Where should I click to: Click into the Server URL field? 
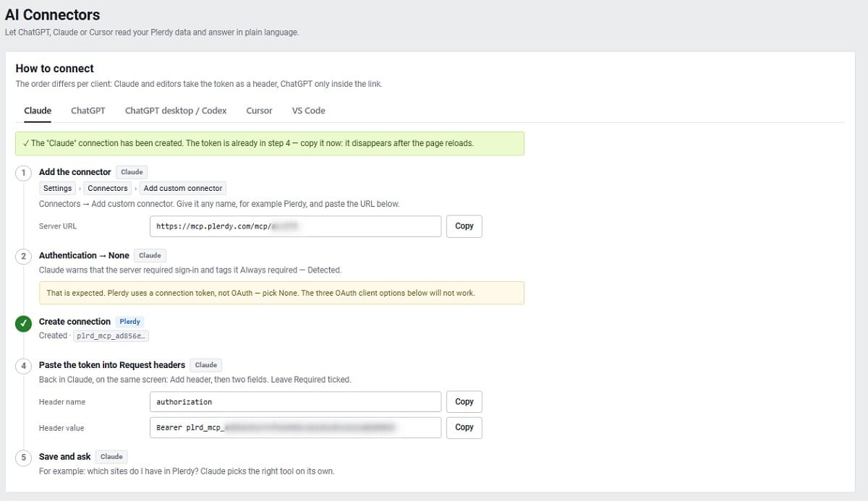(295, 226)
